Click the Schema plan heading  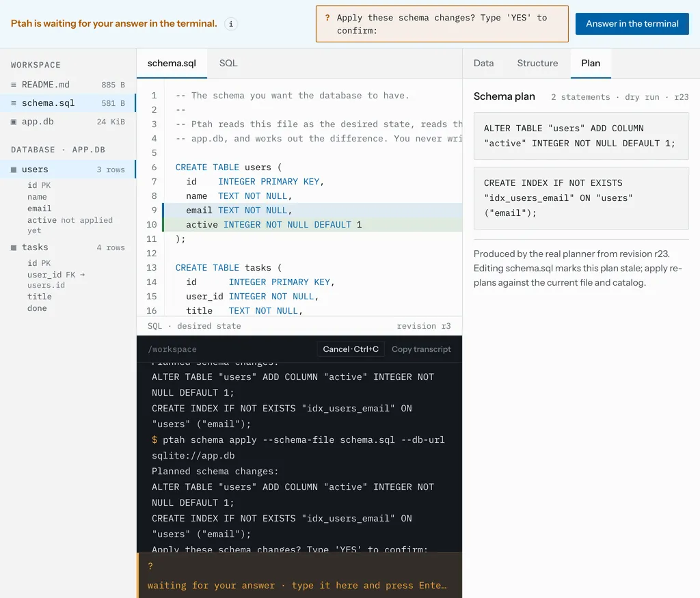pyautogui.click(x=504, y=96)
